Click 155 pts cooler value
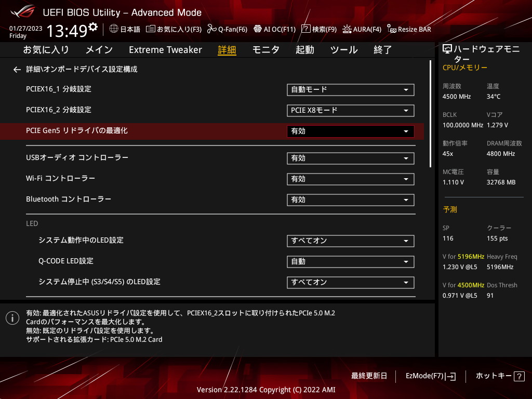532x399 pixels. (497, 238)
